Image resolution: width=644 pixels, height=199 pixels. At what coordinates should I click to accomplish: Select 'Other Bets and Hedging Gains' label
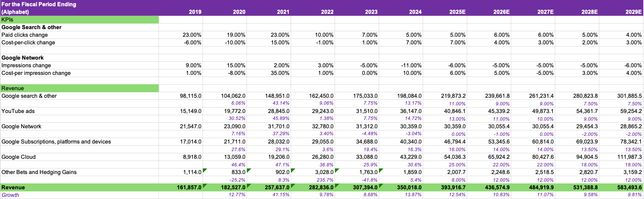(39, 172)
